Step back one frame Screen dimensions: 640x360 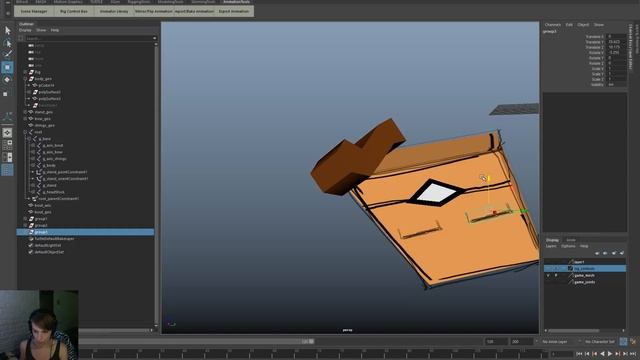587,354
